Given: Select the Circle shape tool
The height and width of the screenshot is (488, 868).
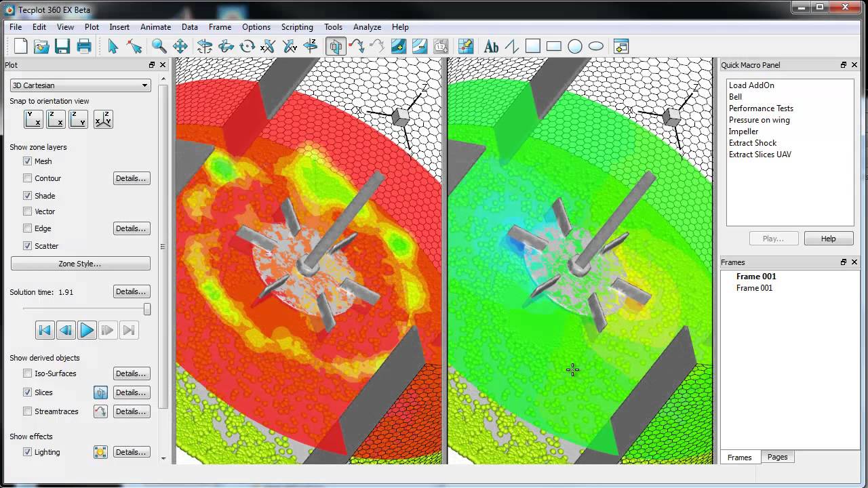Looking at the screenshot, I should pyautogui.click(x=575, y=46).
